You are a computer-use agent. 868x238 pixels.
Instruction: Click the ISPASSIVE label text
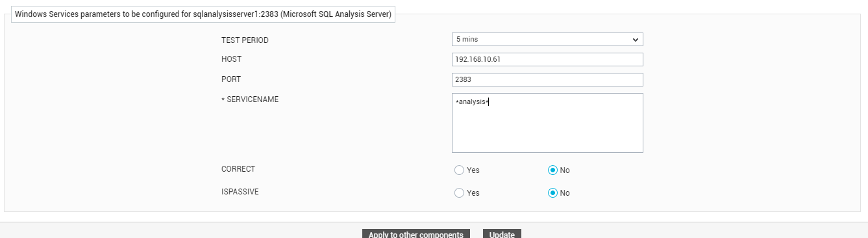pyautogui.click(x=240, y=192)
